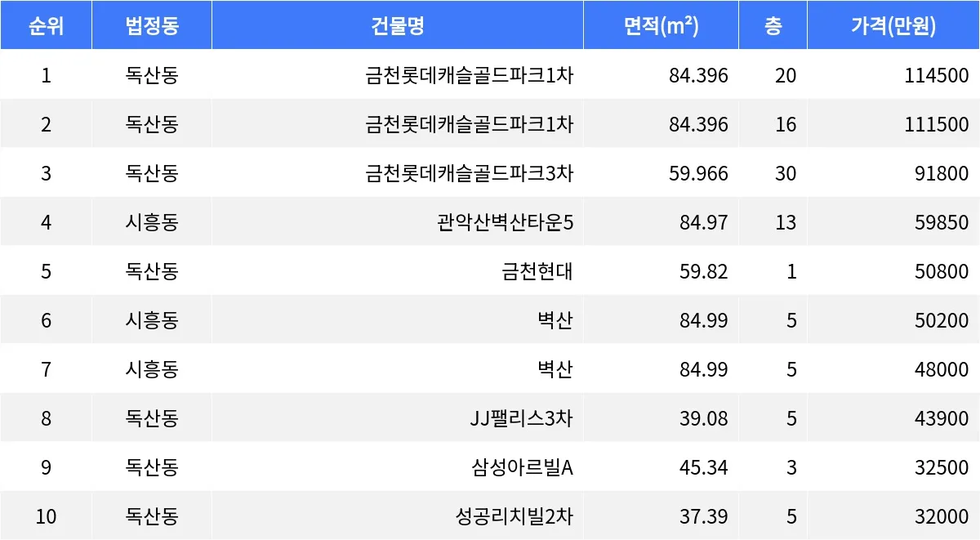The image size is (980, 540).
Task: Click the 가격(만원) column header
Action: pos(893,26)
